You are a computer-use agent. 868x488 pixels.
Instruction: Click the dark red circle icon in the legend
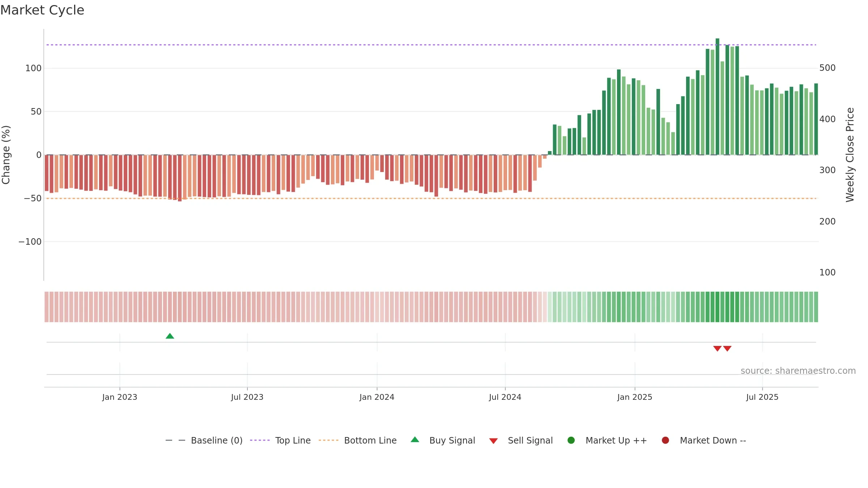[x=665, y=440]
